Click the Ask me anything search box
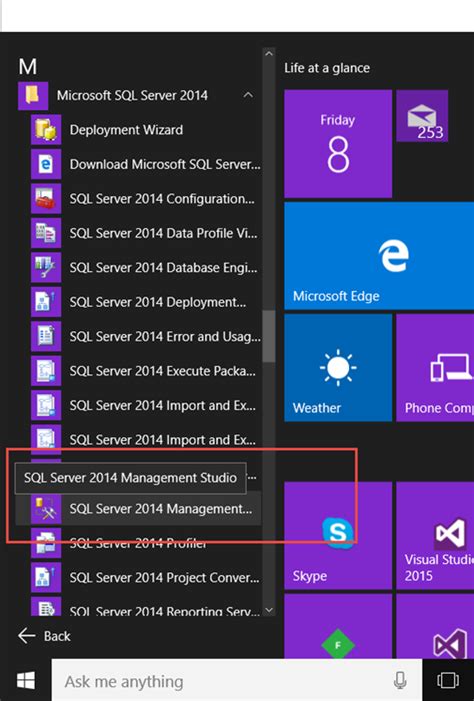The width and height of the screenshot is (474, 701). [237, 681]
